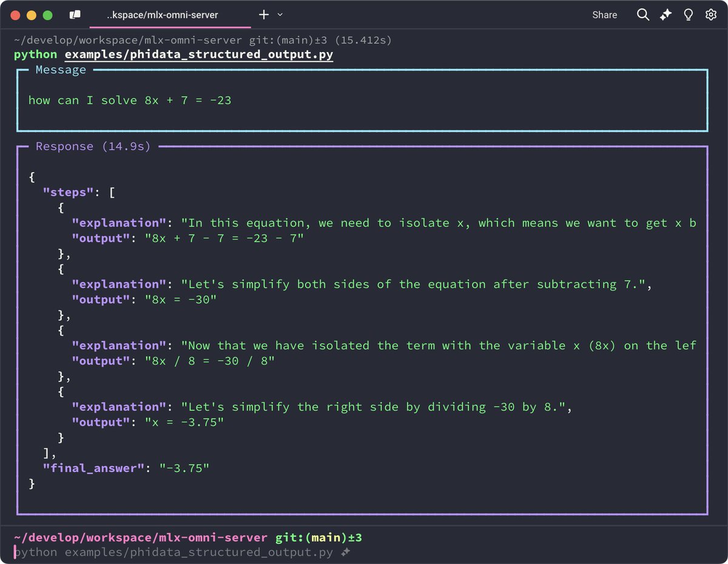Click the Message block title

point(61,70)
